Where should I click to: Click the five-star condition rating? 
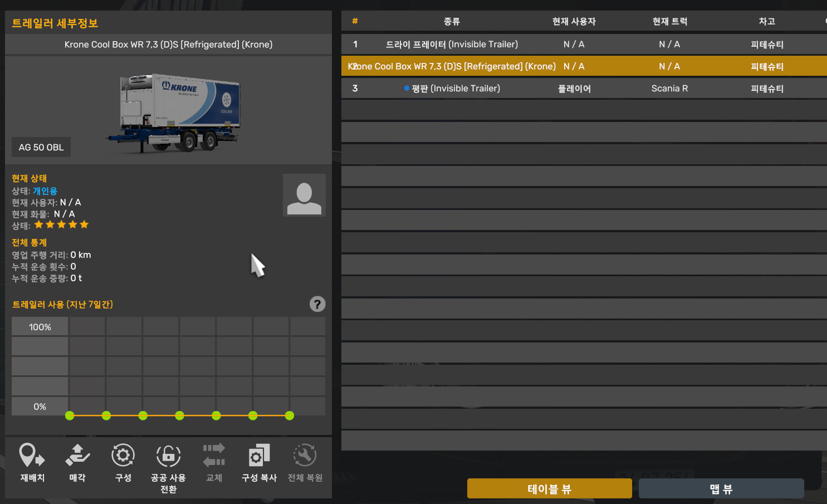pos(62,225)
